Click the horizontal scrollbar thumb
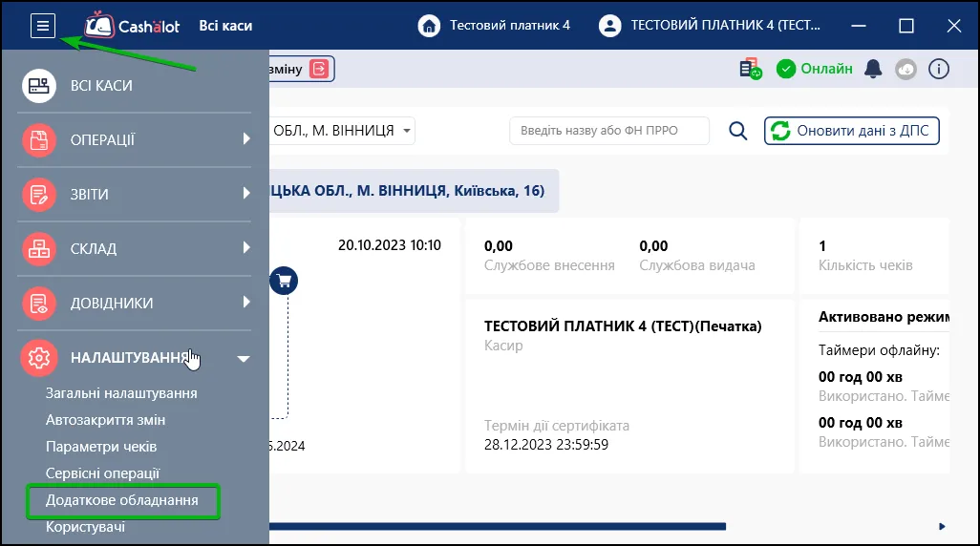The width and height of the screenshot is (980, 546). [x=498, y=527]
